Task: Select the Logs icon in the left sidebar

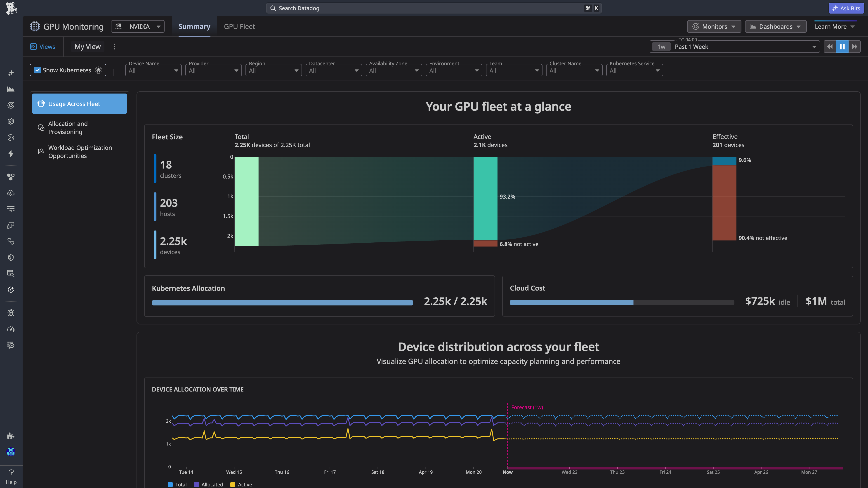Action: click(11, 209)
